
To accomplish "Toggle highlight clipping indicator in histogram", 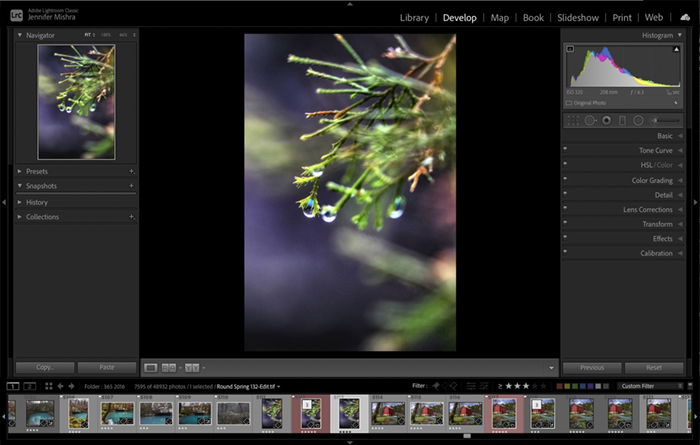I will [676, 49].
